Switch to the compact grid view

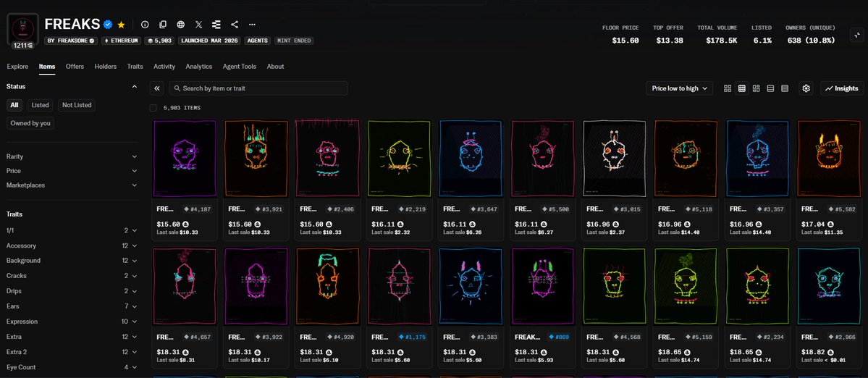[x=742, y=88]
